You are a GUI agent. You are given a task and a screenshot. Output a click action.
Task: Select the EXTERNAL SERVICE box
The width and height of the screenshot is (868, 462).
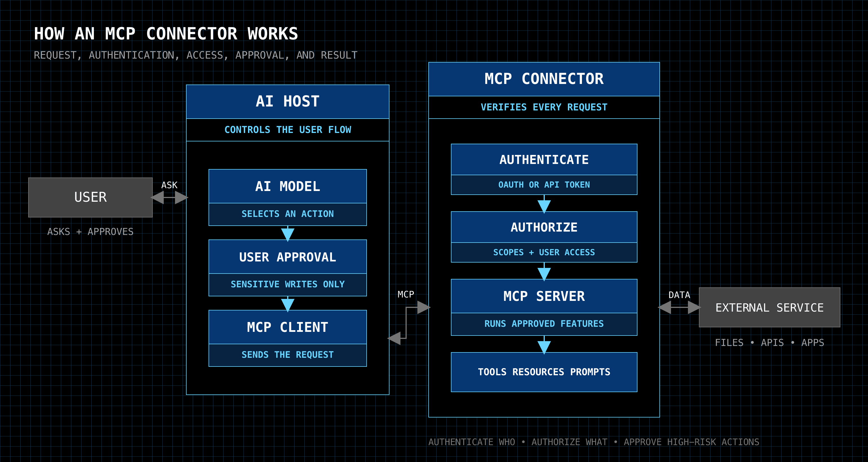click(770, 307)
